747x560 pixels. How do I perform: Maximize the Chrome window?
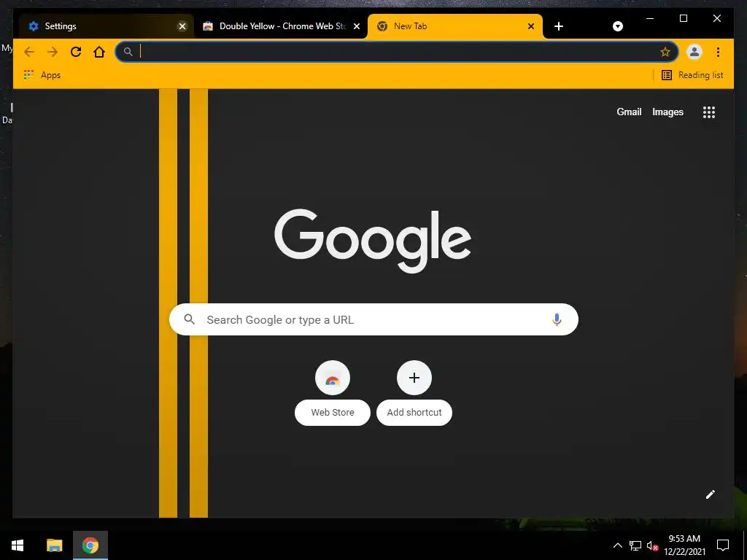point(683,18)
